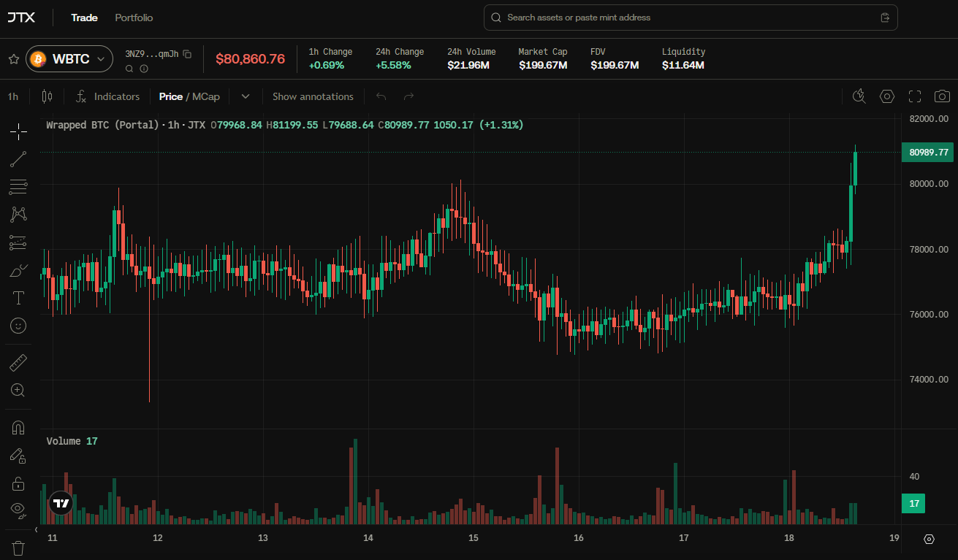This screenshot has width=958, height=560.
Task: Select the trend line drawing tool
Action: coord(18,159)
